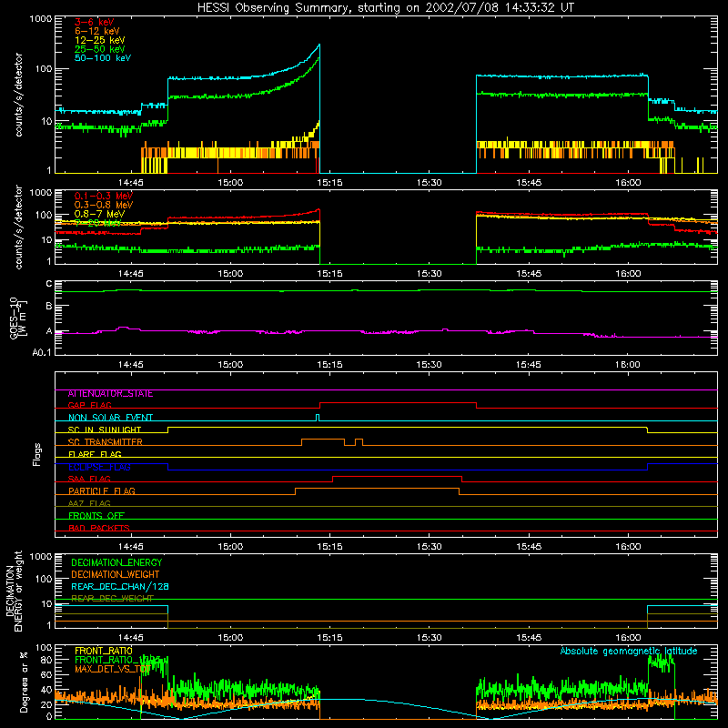Select the 3-6 keV legend label

pyautogui.click(x=95, y=22)
